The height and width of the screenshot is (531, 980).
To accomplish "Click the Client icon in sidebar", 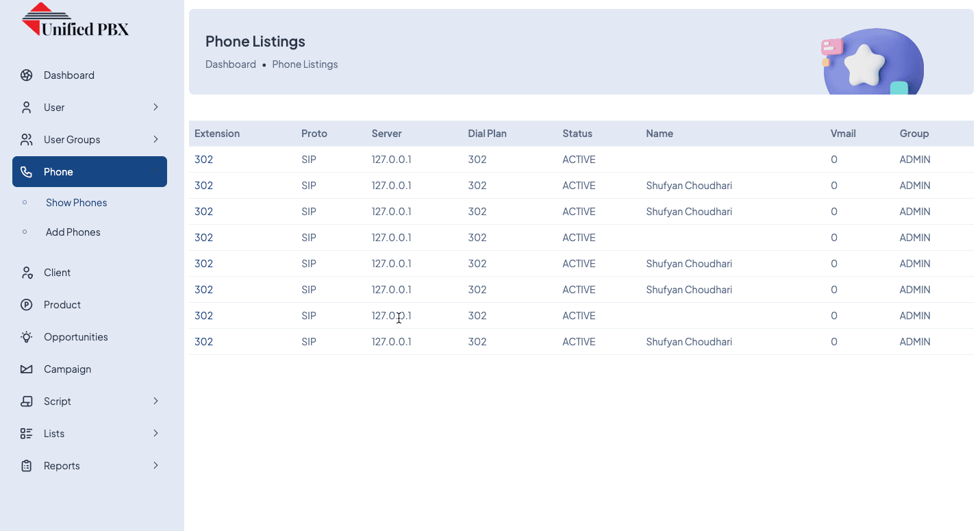I will point(27,273).
